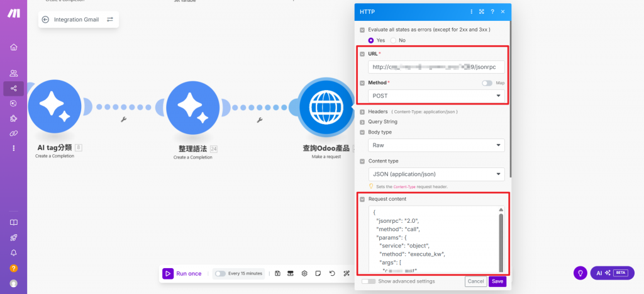Open the Scenarios share icon in sidebar
This screenshot has width=644, height=294.
coord(14,88)
